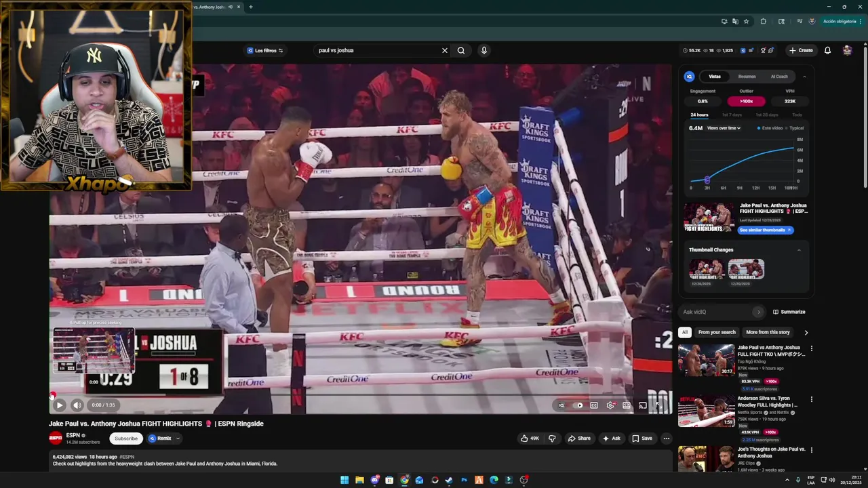Viewport: 868px width, 488px height.
Task: Open 'Los filtros' dropdown
Action: point(265,50)
